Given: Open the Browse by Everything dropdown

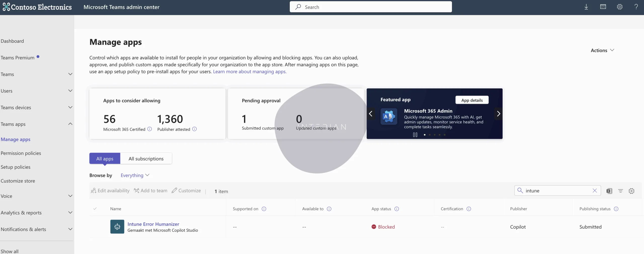Looking at the screenshot, I should point(135,175).
